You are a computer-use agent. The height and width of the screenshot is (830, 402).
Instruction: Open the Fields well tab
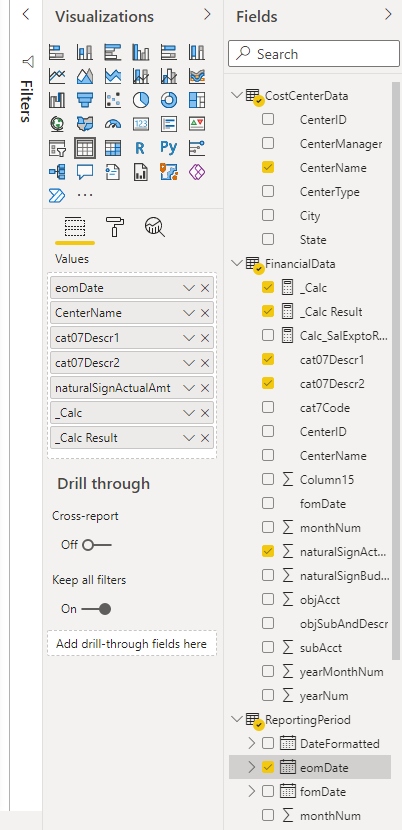tap(75, 228)
